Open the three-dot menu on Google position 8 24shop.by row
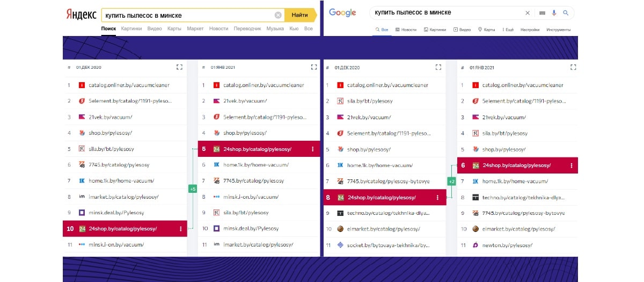 pos(438,198)
